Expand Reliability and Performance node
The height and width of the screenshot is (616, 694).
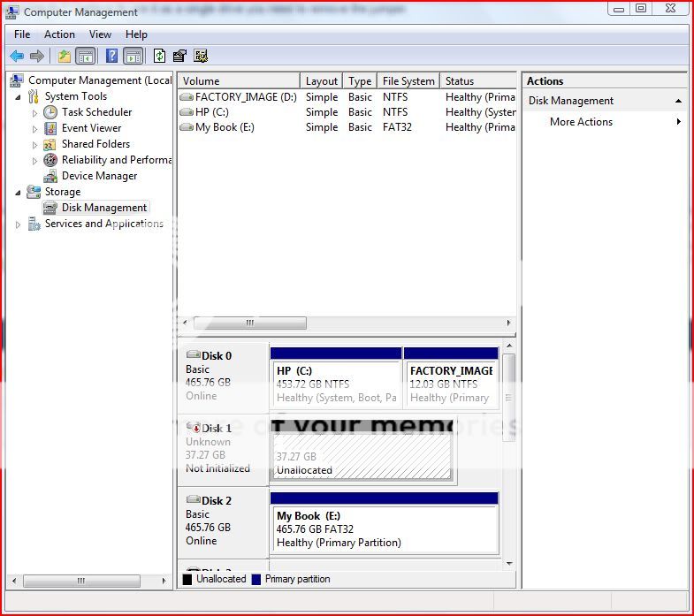point(34,161)
